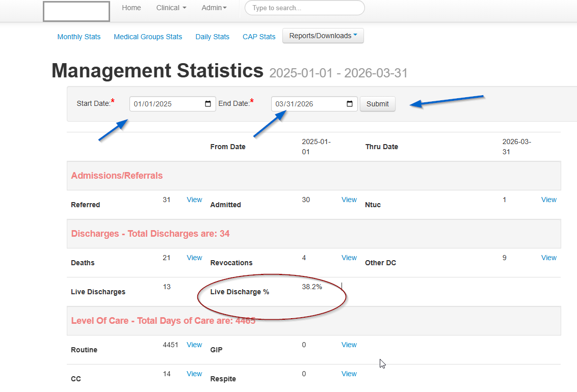The image size is (577, 392).
Task: Expand the Clinical dropdown menu
Action: click(171, 8)
